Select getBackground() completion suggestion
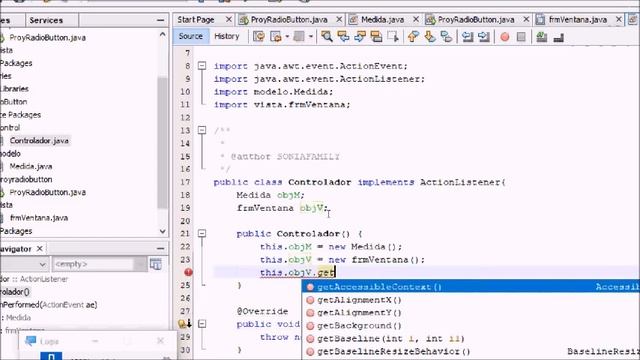The width and height of the screenshot is (640, 360). (x=471, y=326)
